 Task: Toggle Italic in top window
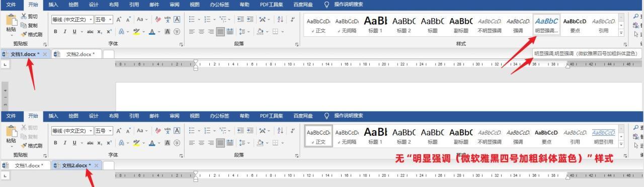65,31
